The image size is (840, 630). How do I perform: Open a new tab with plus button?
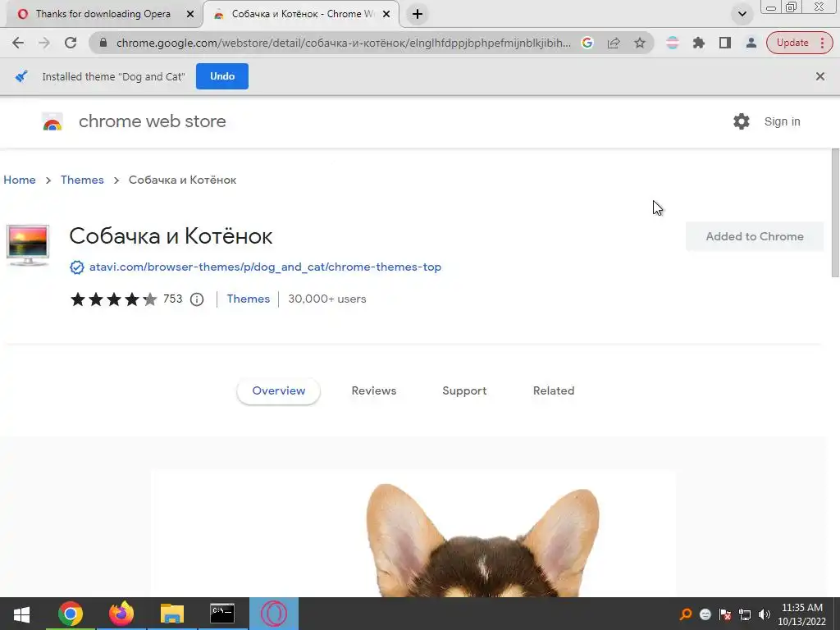[418, 14]
